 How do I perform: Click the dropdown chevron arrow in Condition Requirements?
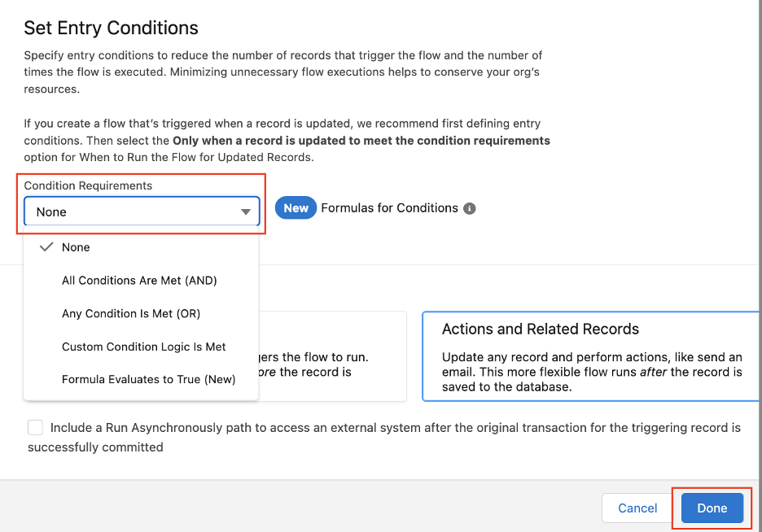point(246,211)
